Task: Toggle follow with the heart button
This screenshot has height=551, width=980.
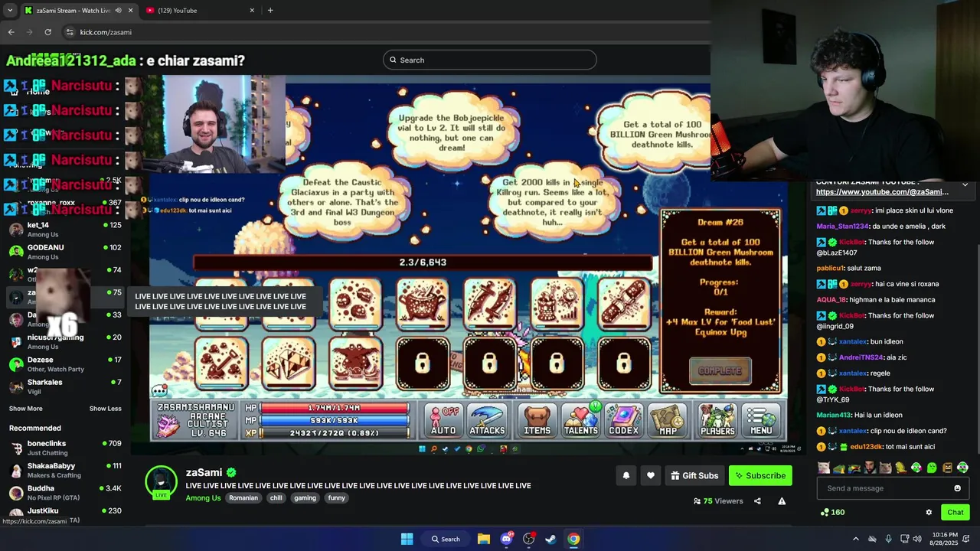Action: pyautogui.click(x=650, y=475)
